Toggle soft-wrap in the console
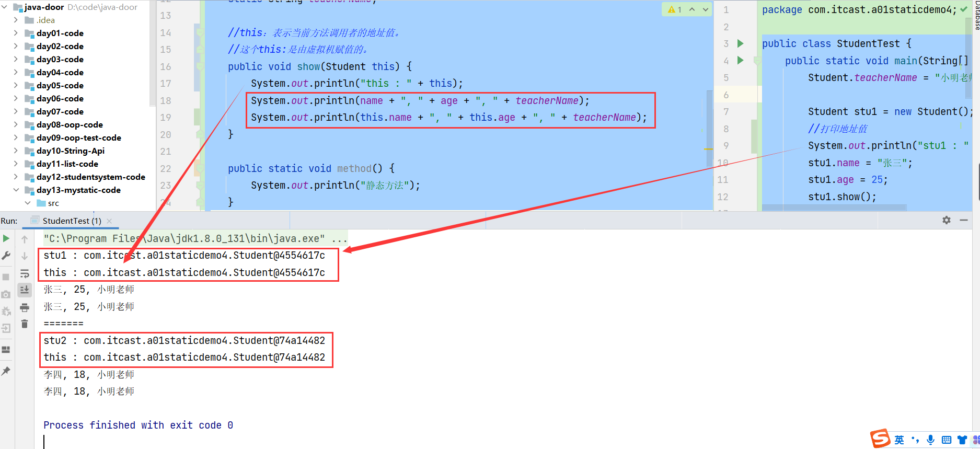This screenshot has width=980, height=449. coord(25,273)
